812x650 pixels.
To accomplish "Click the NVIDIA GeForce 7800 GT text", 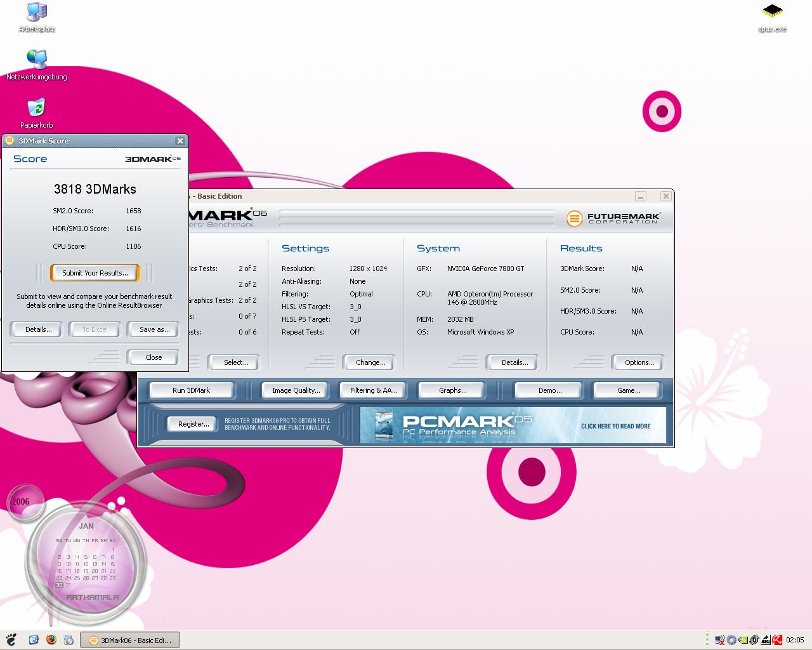I will pyautogui.click(x=486, y=269).
